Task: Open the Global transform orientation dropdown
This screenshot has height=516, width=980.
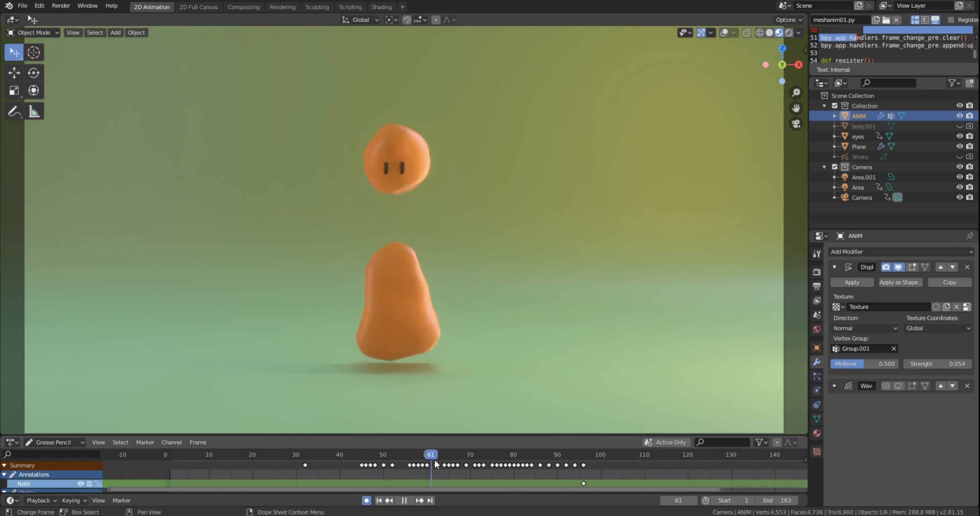Action: pos(360,20)
